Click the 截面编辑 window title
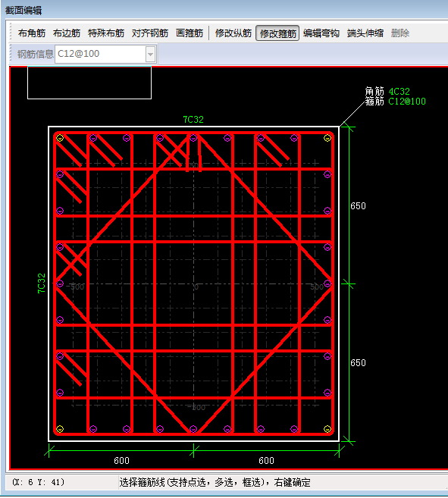Screen dimensions: 448x498 (23, 11)
